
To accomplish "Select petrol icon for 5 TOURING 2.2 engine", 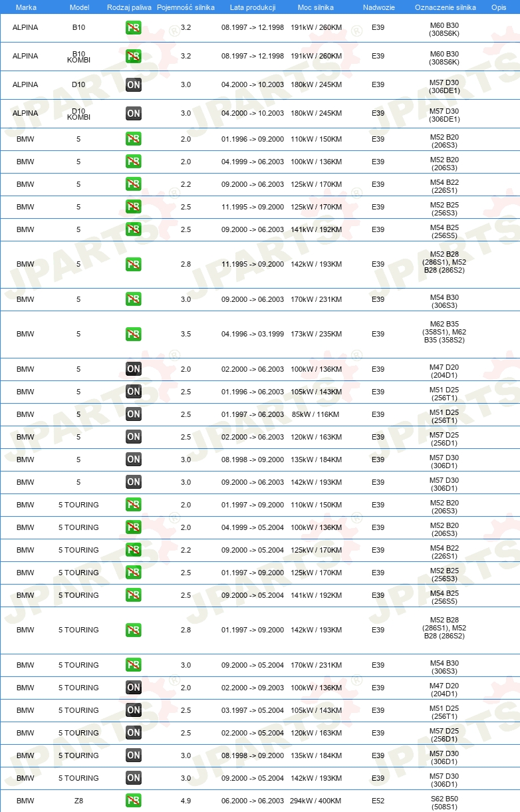I will click(x=134, y=550).
